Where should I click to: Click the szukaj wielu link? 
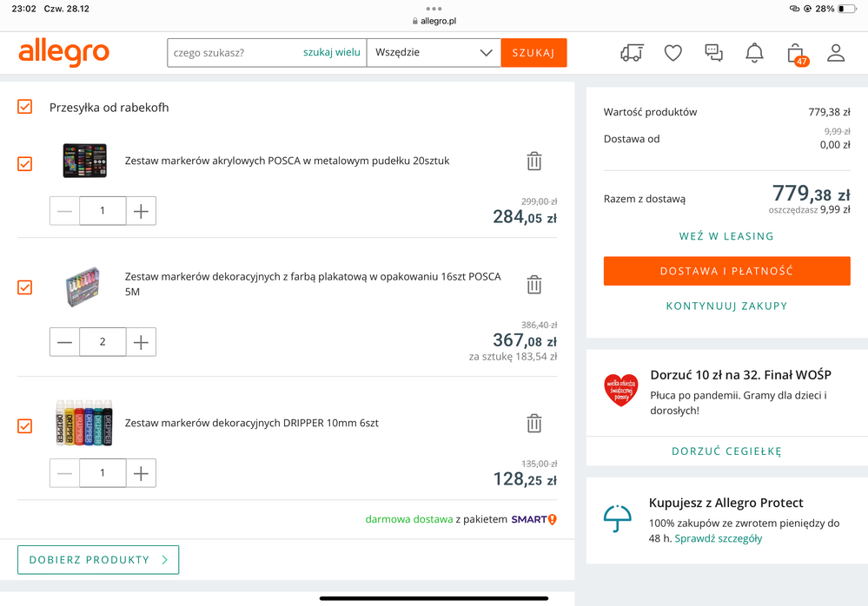pos(332,52)
